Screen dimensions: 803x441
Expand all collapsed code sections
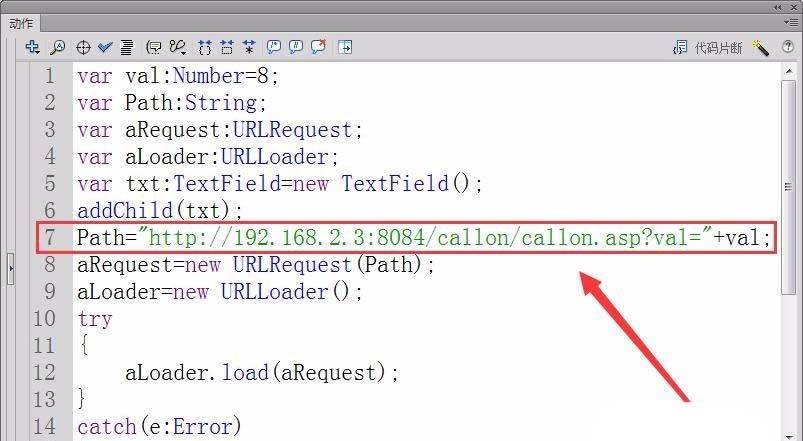point(249,48)
